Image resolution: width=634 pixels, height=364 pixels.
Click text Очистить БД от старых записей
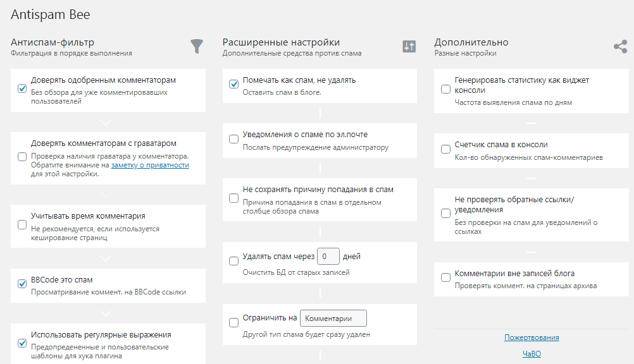point(296,273)
